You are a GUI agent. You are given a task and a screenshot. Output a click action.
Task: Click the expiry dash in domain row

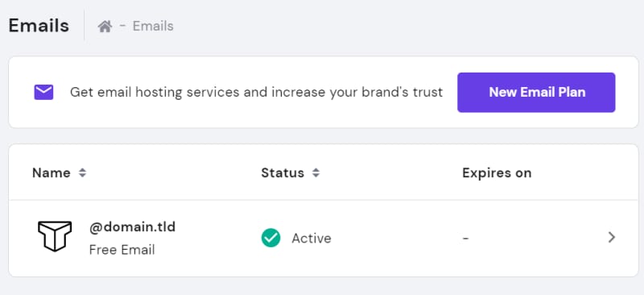[x=465, y=238]
